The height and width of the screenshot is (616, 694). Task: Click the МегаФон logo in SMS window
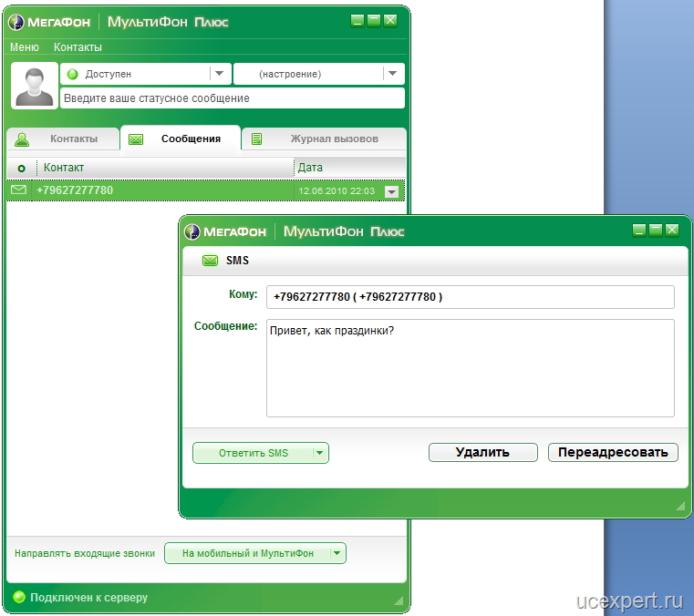coord(225,231)
